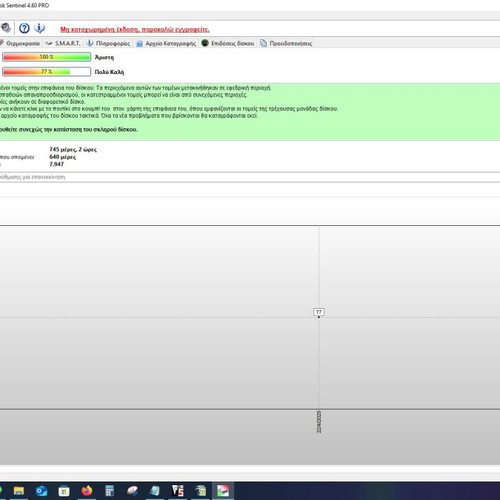Open the Calculator taskbar icon
The image size is (500, 500).
[x=110, y=491]
